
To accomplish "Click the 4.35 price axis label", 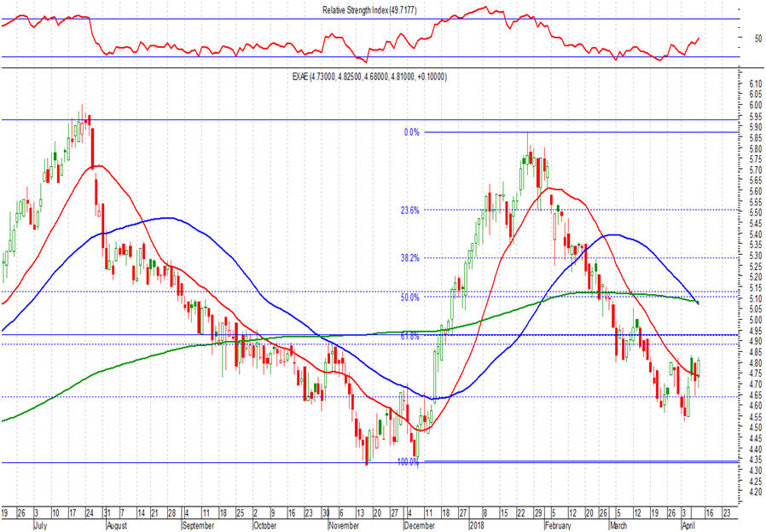I will click(x=755, y=460).
